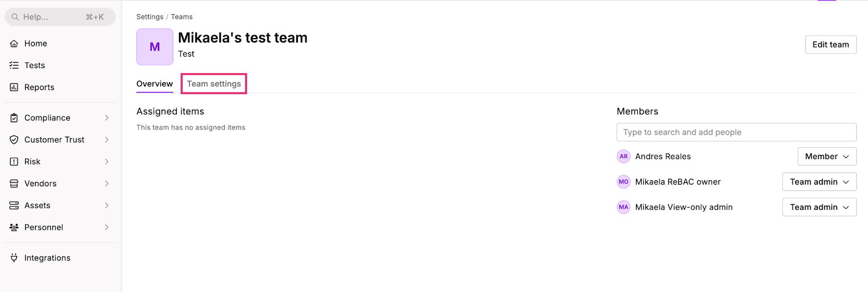Switch to the Team settings tab
This screenshot has width=868, height=292.
pos(214,84)
